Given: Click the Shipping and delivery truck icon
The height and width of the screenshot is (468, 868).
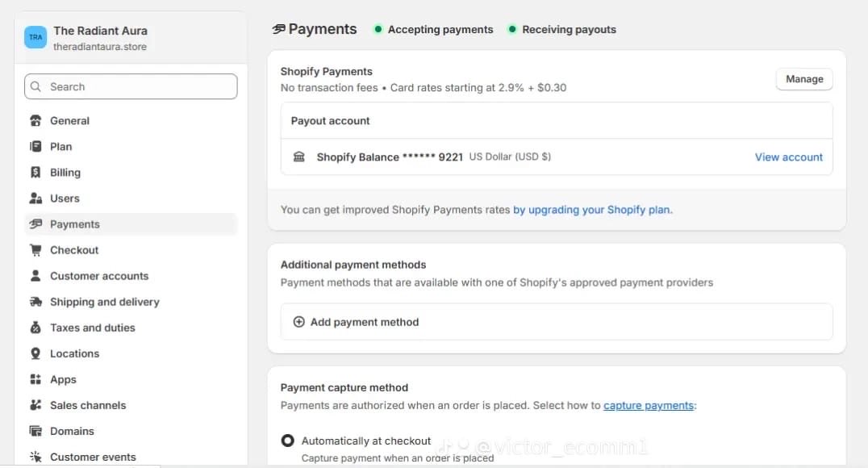Looking at the screenshot, I should (35, 302).
